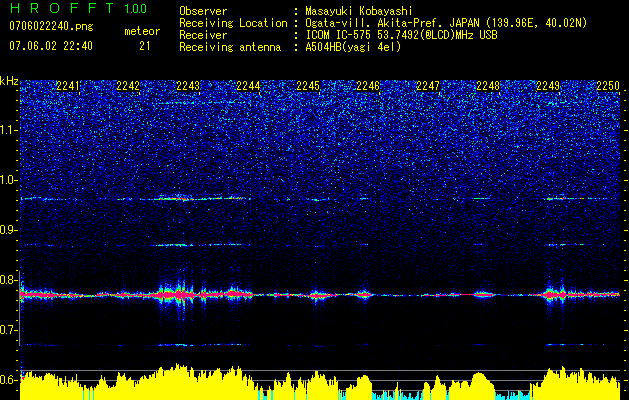Image resolution: width=629 pixels, height=400 pixels.
Task: Click the HROFFT program title
Action: 62,8
